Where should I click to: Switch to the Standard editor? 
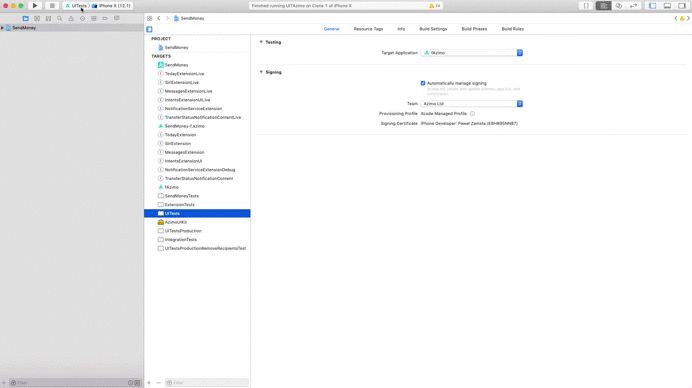603,6
